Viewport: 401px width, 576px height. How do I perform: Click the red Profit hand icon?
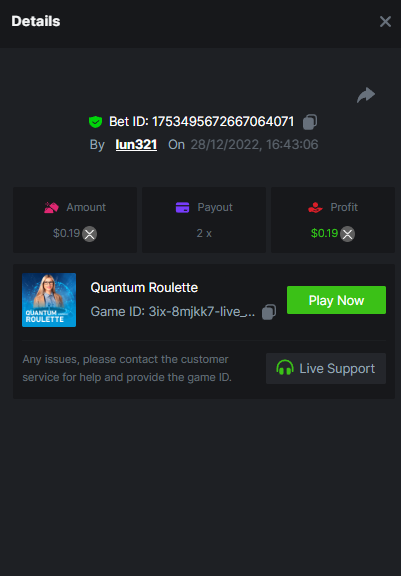pyautogui.click(x=315, y=208)
